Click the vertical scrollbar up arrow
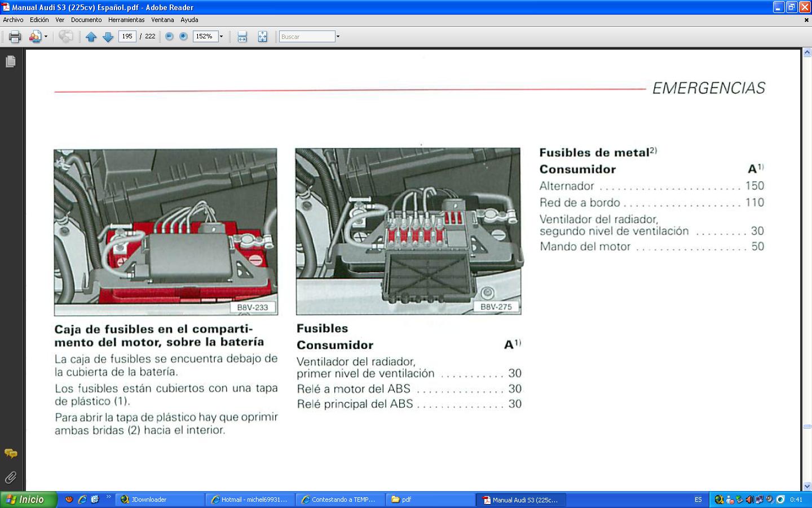The image size is (812, 508). (x=807, y=53)
